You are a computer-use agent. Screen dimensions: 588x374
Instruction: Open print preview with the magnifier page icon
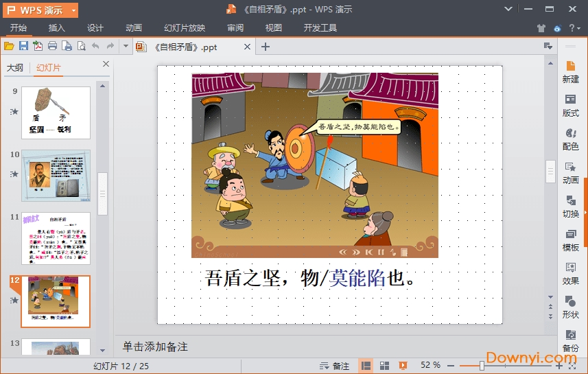[81, 46]
